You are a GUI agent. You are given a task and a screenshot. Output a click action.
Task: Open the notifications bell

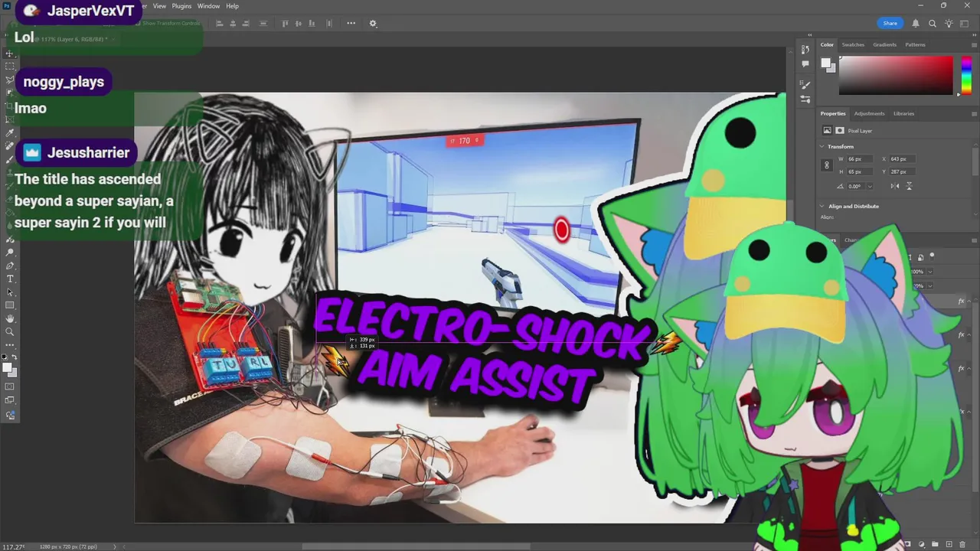pos(916,23)
